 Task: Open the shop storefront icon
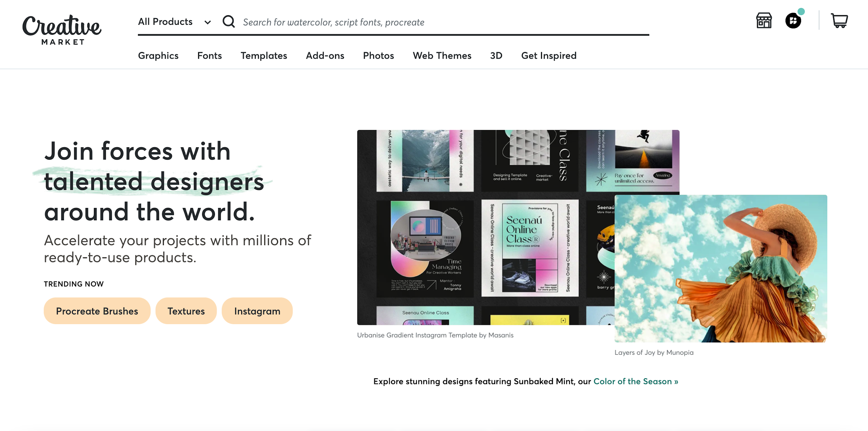tap(763, 21)
